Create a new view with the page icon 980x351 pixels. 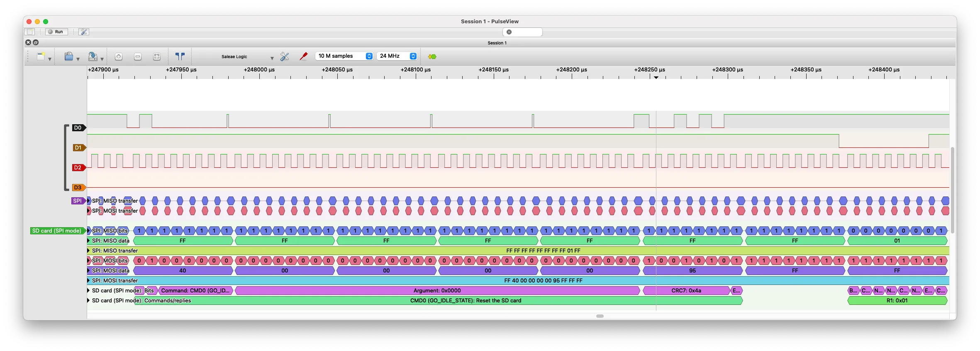(x=41, y=56)
